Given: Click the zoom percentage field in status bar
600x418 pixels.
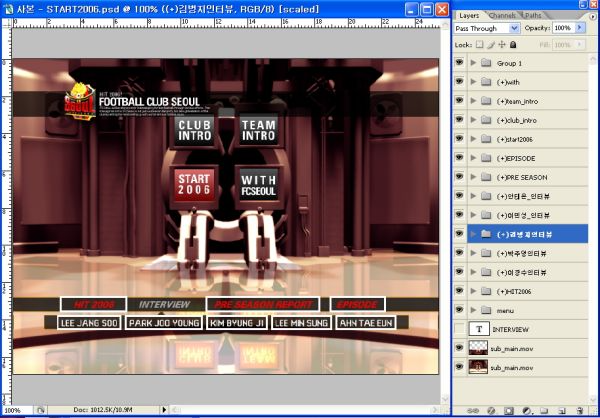Looking at the screenshot, I should [x=14, y=410].
